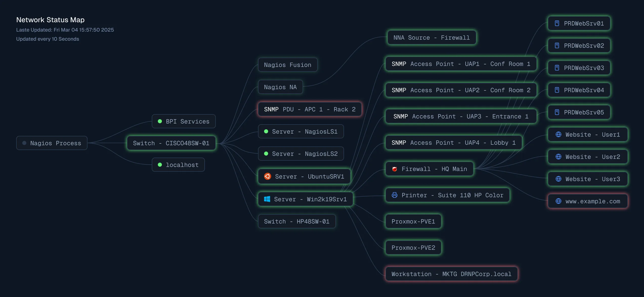
Task: Click the SNMP badge on Access Point UAP1
Action: pos(399,64)
